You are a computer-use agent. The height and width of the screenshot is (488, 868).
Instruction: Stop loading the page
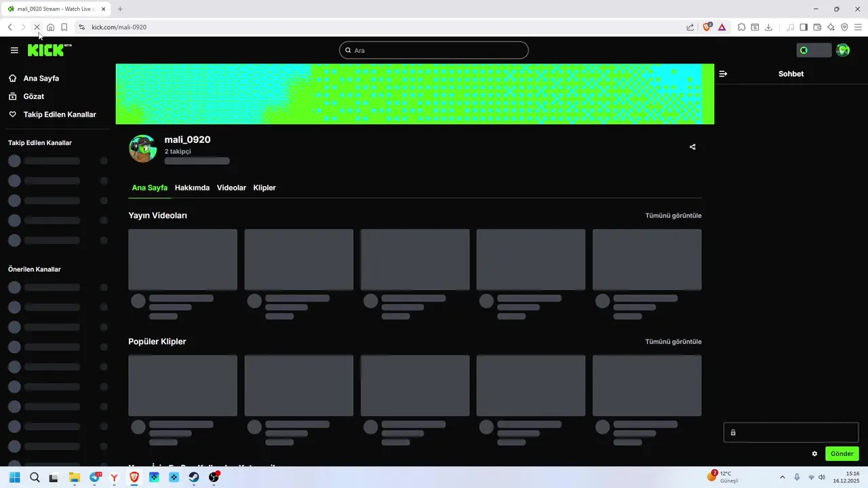pyautogui.click(x=37, y=27)
